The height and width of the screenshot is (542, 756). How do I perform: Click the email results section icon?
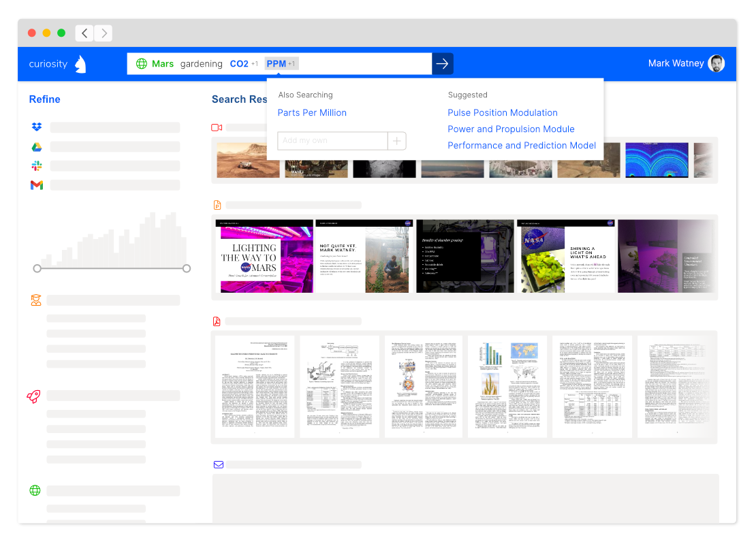coord(219,464)
